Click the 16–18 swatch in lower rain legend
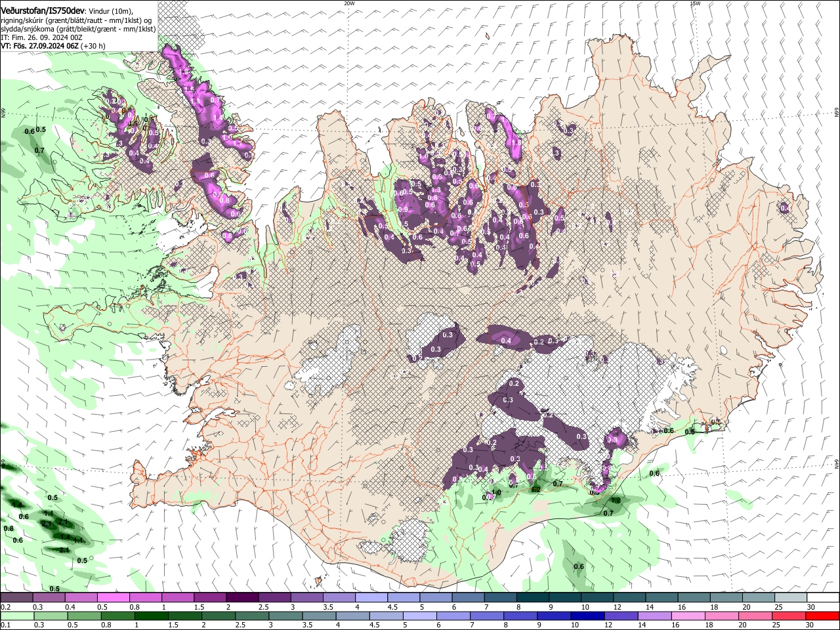The height and width of the screenshot is (630, 840). [x=687, y=616]
